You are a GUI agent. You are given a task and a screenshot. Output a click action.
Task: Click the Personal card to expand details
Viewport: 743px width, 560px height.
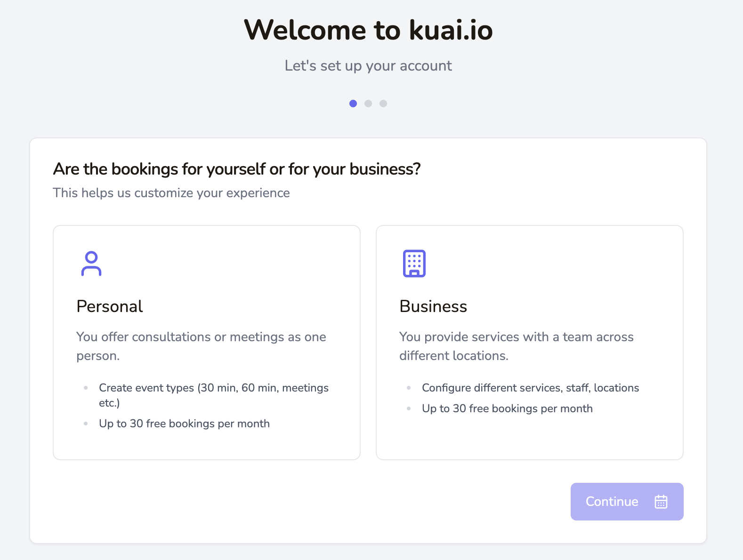click(x=206, y=342)
